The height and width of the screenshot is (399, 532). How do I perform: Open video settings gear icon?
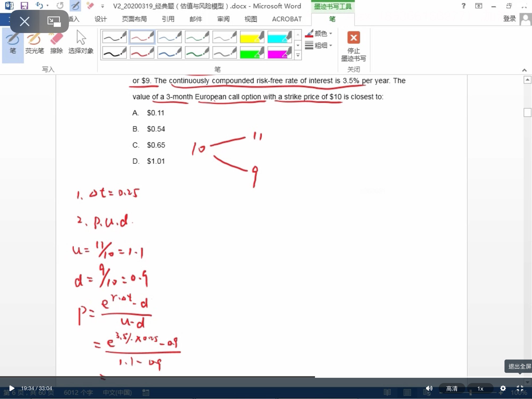[503, 388]
